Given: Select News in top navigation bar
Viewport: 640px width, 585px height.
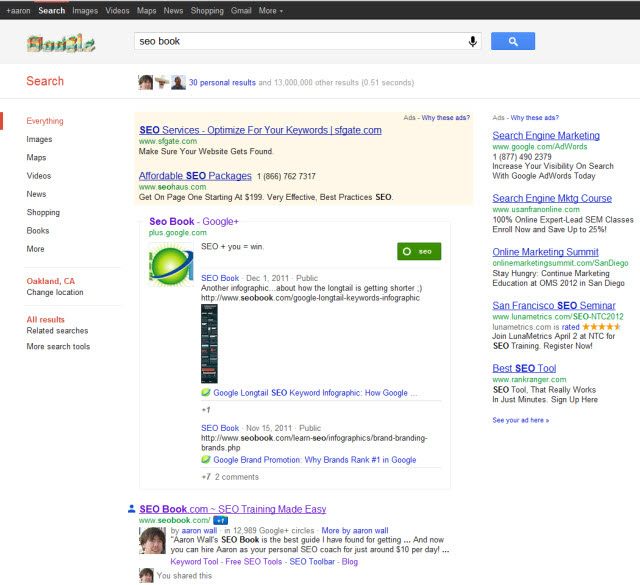Looking at the screenshot, I should pos(173,11).
